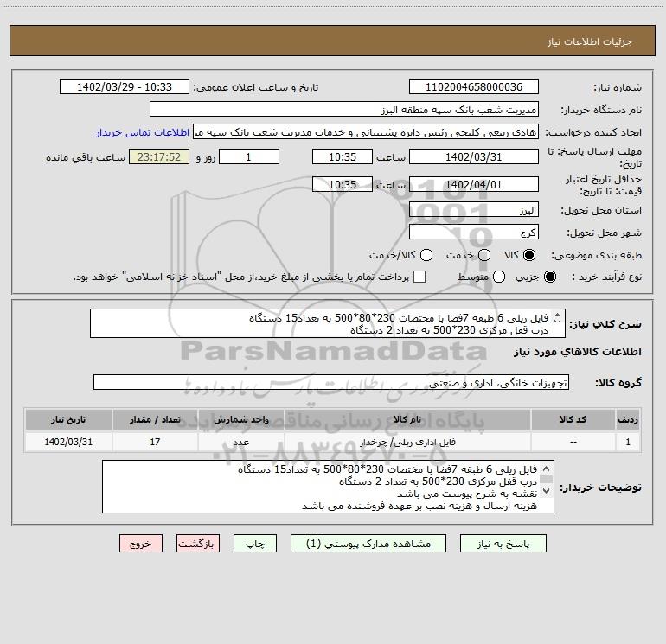Click the گروه کالا field
The height and width of the screenshot is (644, 666).
pyautogui.click(x=331, y=382)
